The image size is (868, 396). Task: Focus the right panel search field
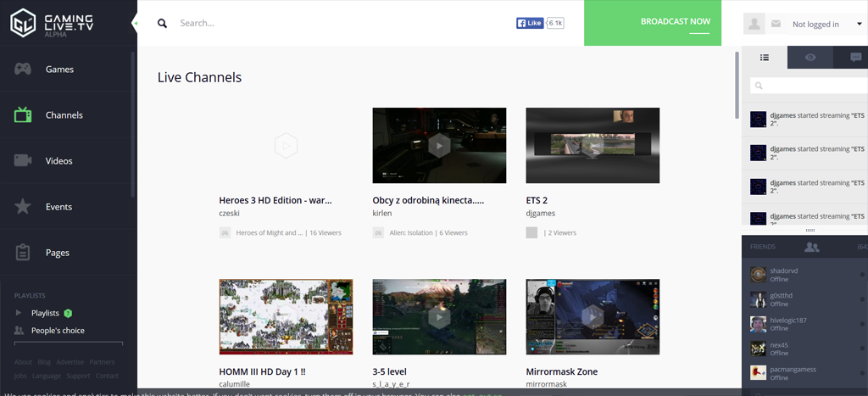point(809,86)
